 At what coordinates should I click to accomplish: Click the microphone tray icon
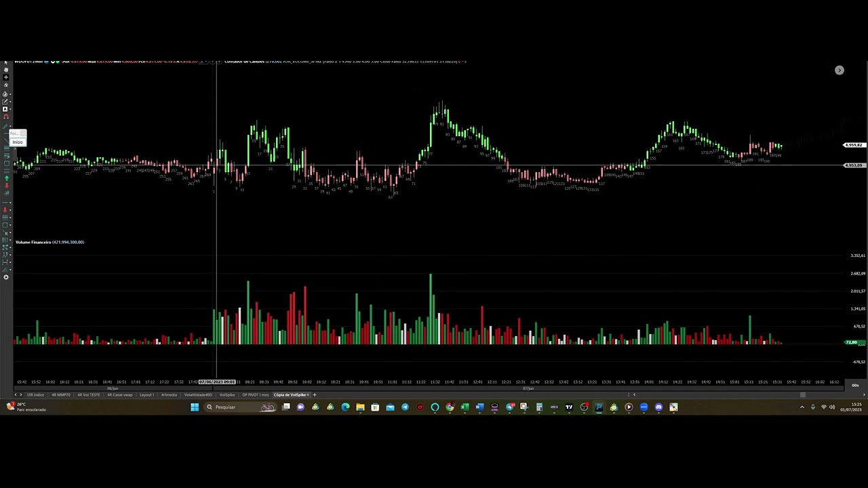pos(812,407)
